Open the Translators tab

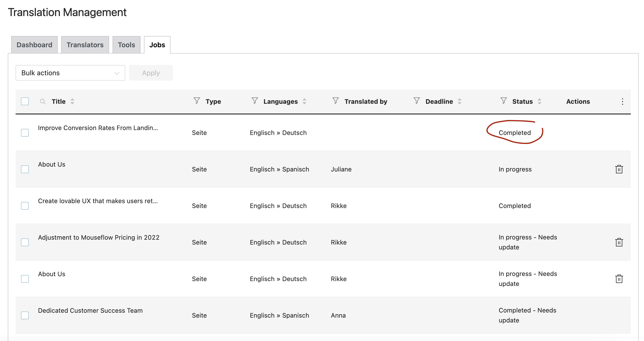[85, 45]
